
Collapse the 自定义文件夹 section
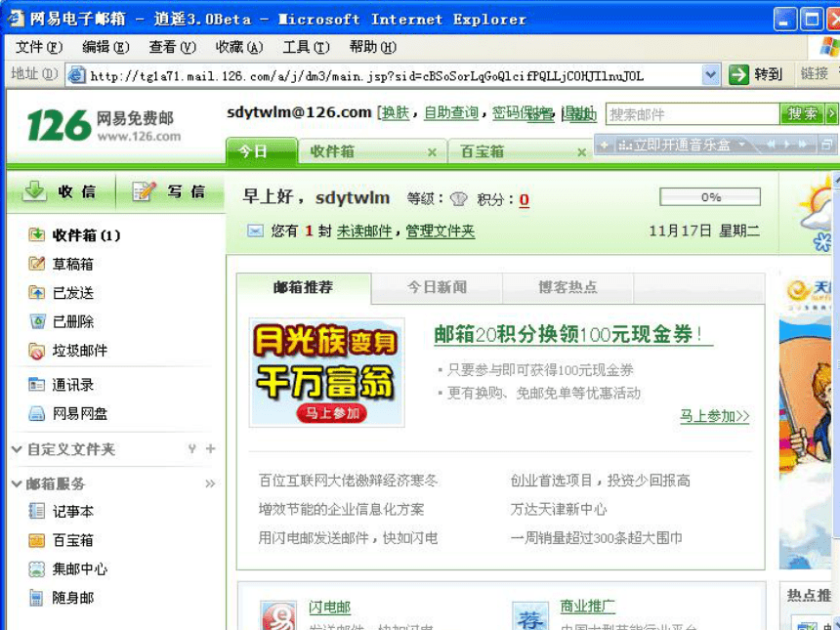click(17, 449)
